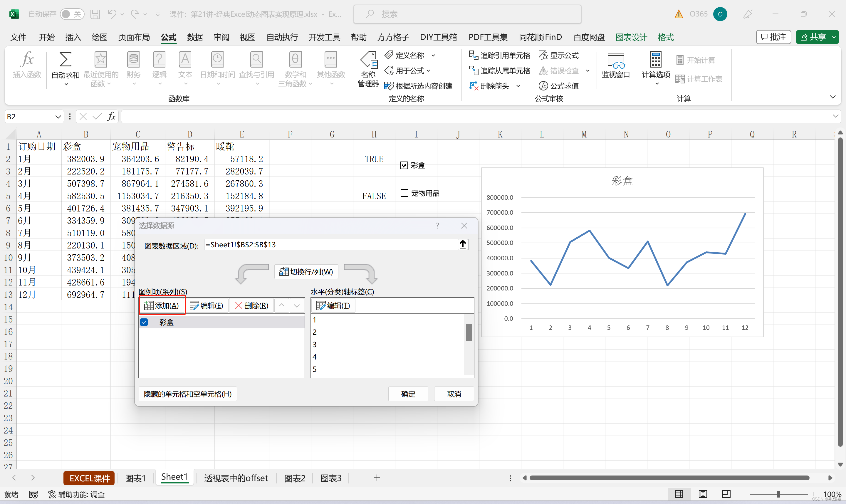
Task: Click the range collapse arrow in dialog
Action: coord(463,245)
